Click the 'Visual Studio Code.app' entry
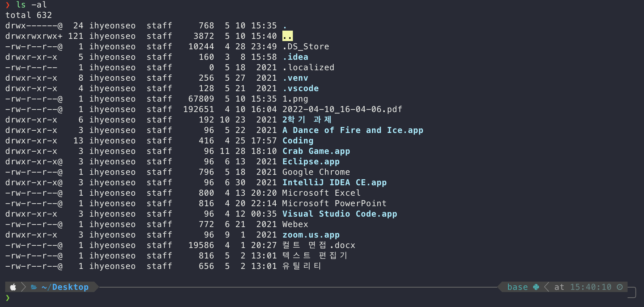The height and width of the screenshot is (307, 644). (x=340, y=214)
